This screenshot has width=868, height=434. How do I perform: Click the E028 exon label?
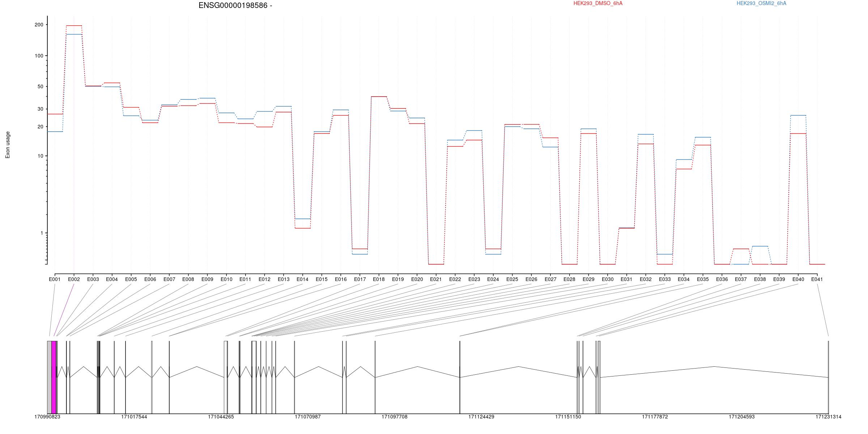coord(569,279)
